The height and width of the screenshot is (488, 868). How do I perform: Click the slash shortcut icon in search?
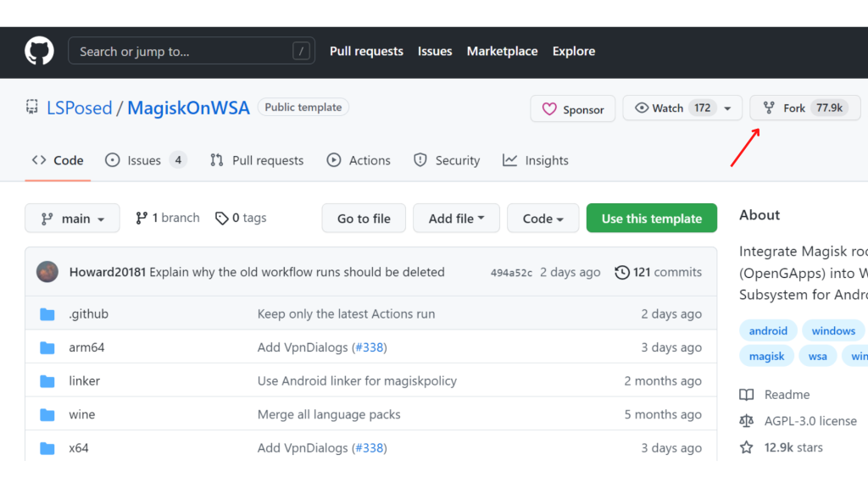301,52
